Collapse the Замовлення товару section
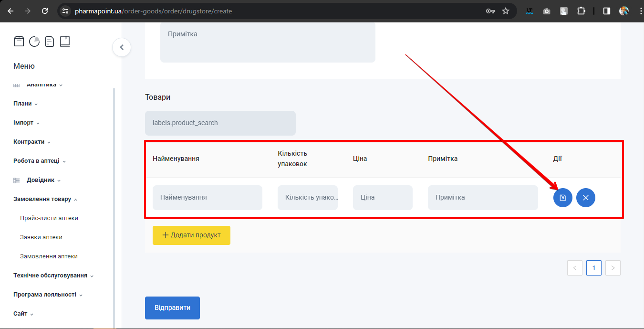 pyautogui.click(x=45, y=199)
